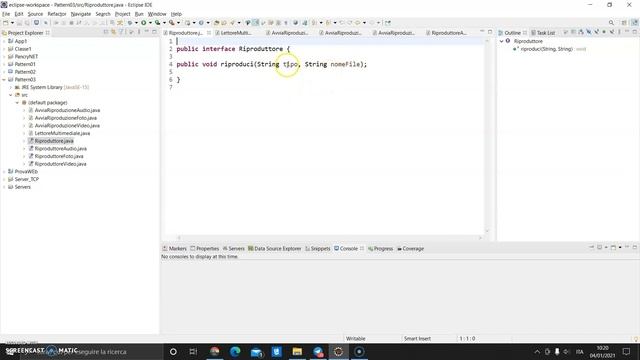Click the Save All toolbar icon
This screenshot has height=360, width=640.
click(27, 23)
